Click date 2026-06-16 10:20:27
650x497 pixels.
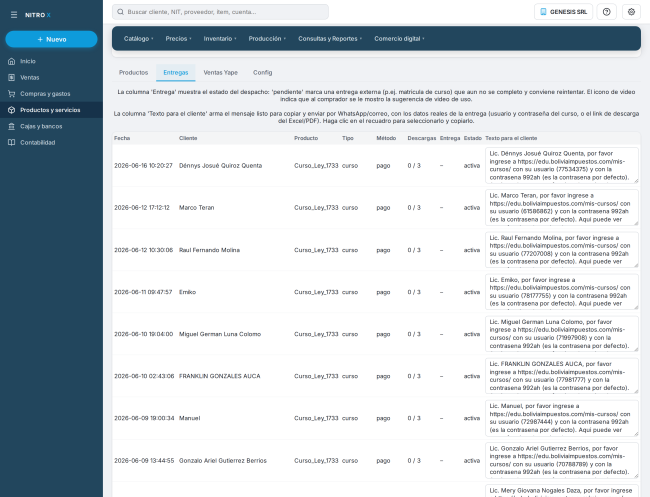[143, 165]
